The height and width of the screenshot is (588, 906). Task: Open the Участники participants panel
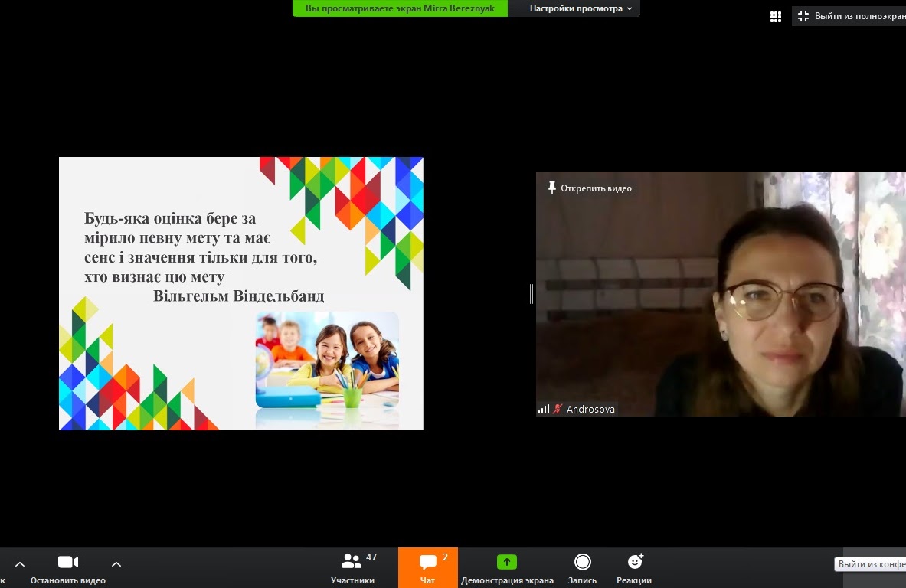point(353,567)
